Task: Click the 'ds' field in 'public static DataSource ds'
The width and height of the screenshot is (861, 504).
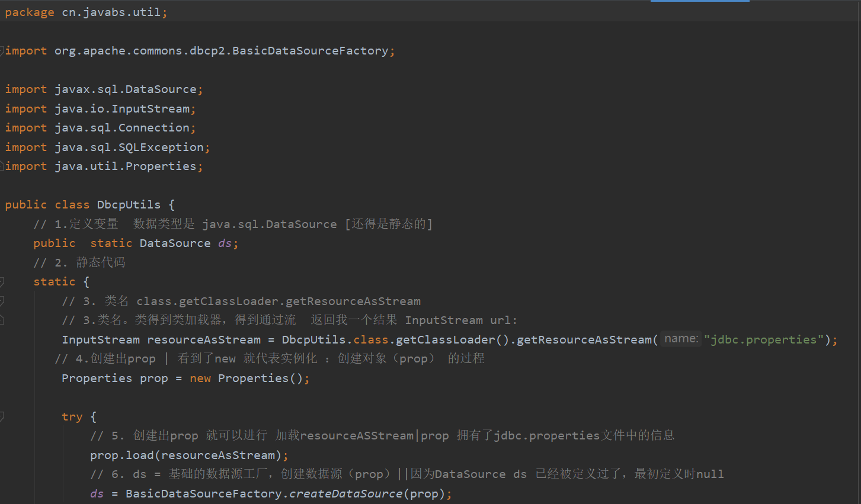Action: point(225,243)
